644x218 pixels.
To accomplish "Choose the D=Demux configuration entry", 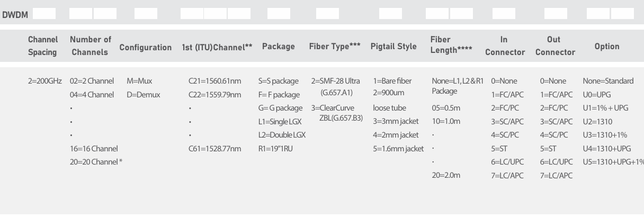I will tap(144, 95).
